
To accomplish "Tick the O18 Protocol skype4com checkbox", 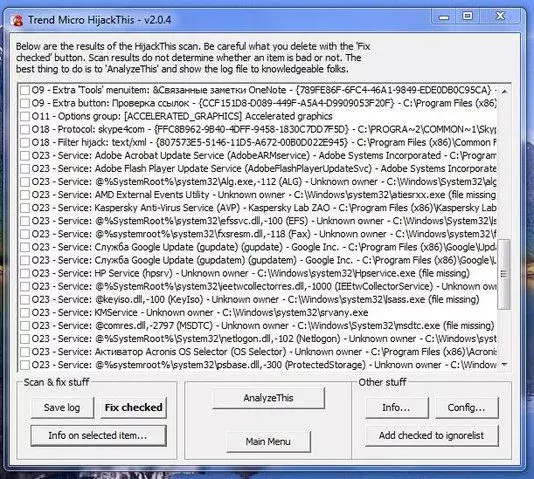I will tap(25, 129).
